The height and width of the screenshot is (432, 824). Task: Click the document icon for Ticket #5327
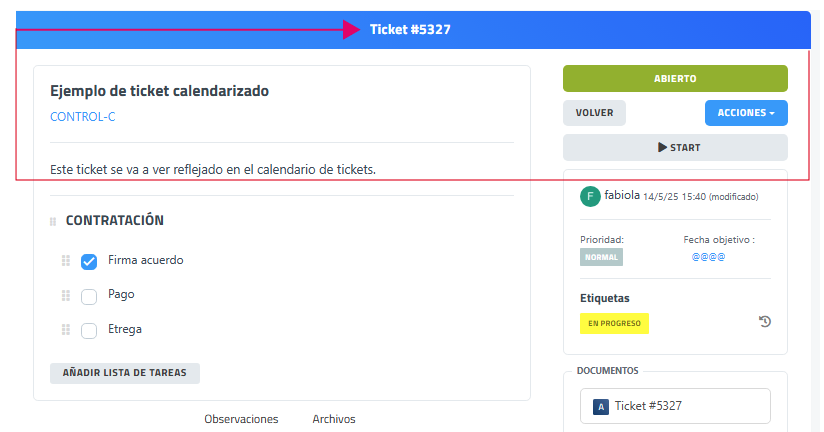600,407
